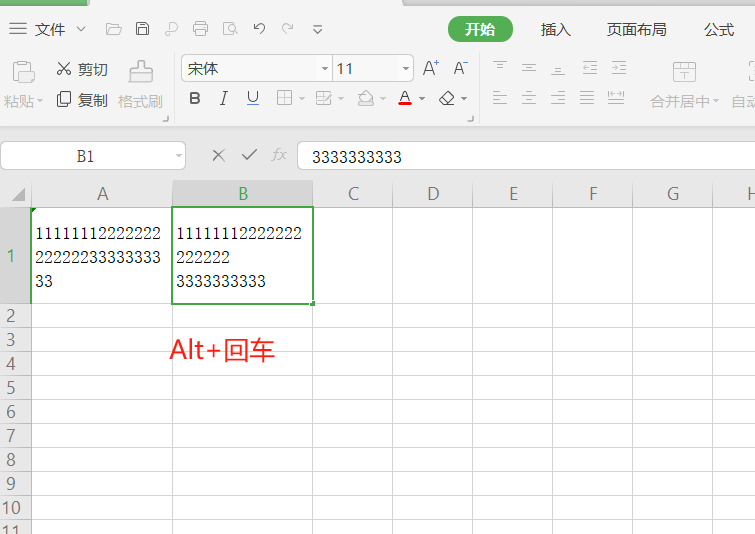Open the 文件 (File) menu

49,29
